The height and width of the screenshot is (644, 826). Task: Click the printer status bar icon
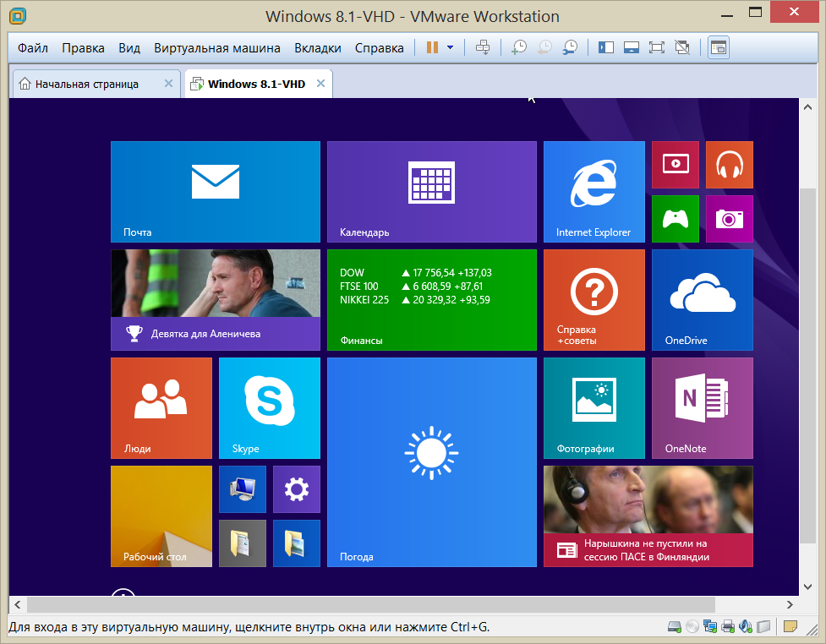728,626
